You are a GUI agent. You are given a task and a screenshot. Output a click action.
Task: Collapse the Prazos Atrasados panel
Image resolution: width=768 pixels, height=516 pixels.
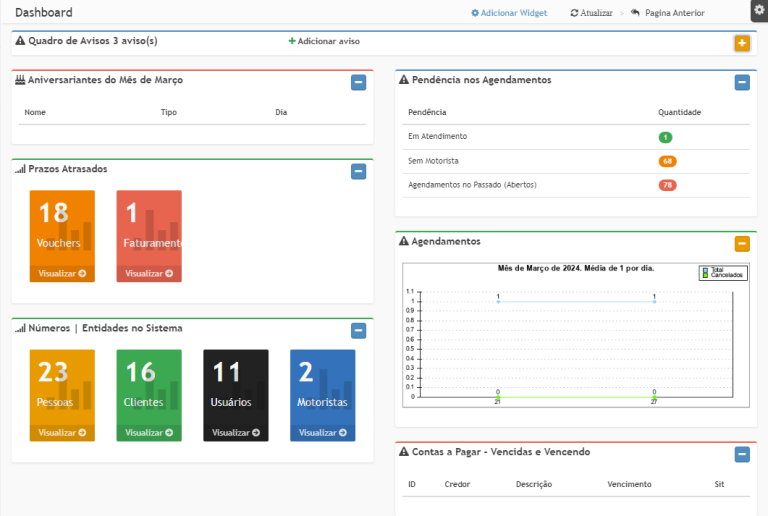pyautogui.click(x=358, y=171)
